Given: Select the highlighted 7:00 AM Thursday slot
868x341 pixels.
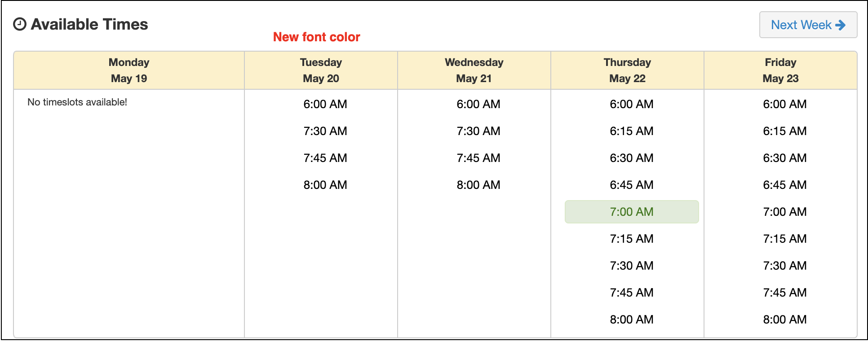Looking at the screenshot, I should (631, 212).
